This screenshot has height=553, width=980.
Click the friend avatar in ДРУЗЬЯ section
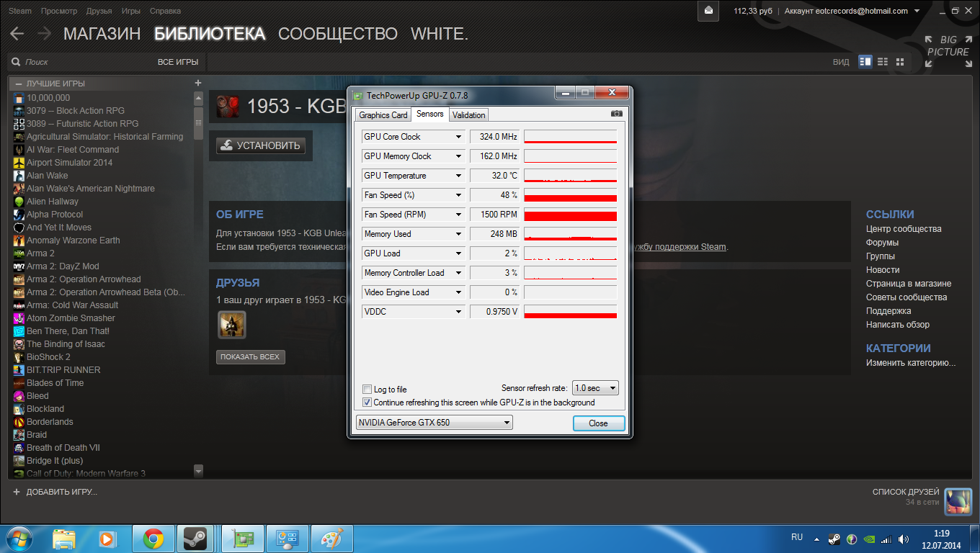[232, 325]
